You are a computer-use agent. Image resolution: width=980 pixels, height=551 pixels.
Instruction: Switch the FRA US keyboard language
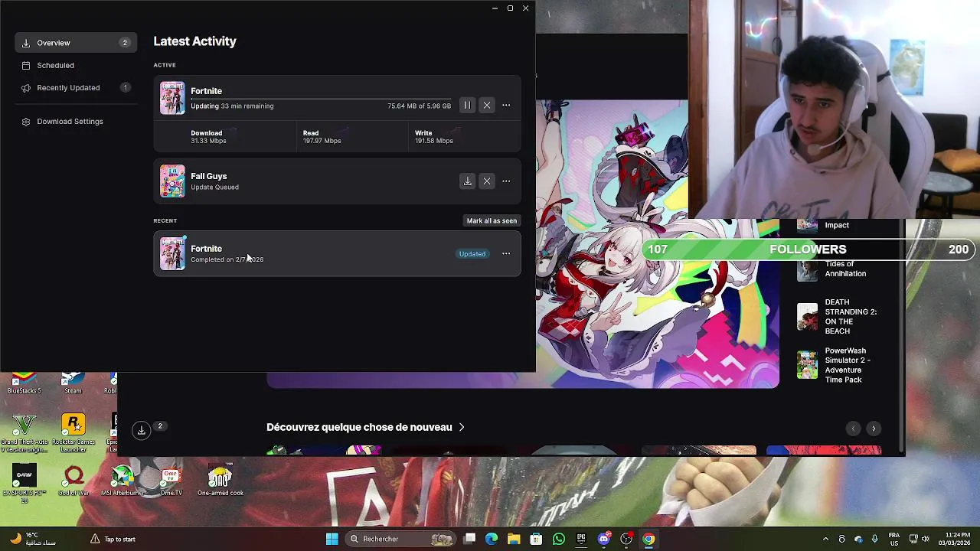click(x=894, y=539)
